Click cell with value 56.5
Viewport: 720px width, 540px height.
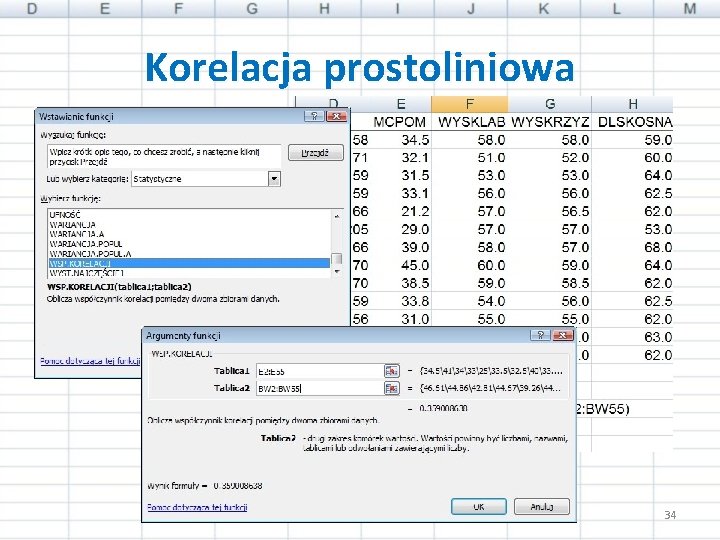click(550, 211)
